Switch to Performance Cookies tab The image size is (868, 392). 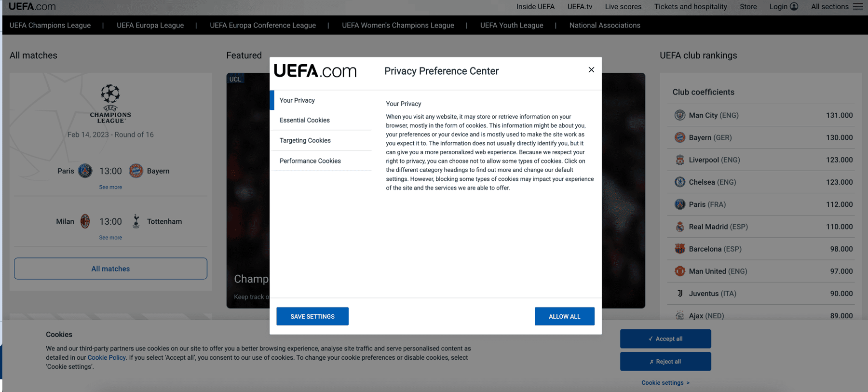pos(310,161)
